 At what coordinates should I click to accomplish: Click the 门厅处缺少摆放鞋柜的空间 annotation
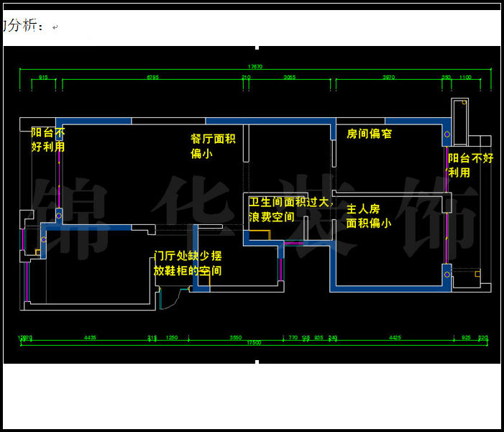pos(188,263)
